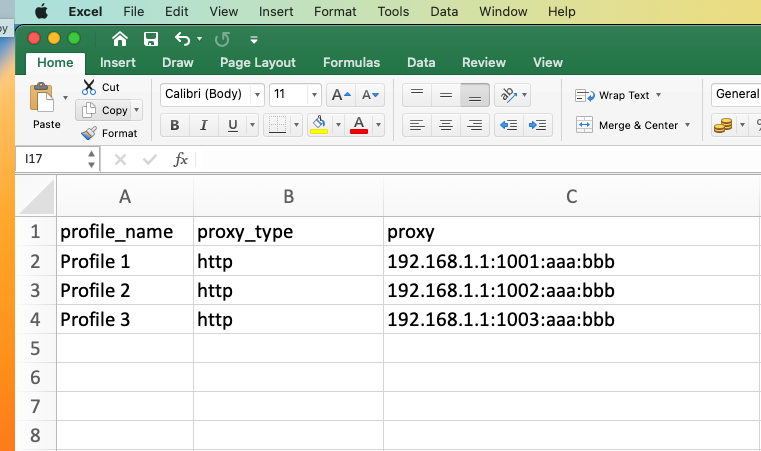Switch to the Formulas ribbon tab
Screen dimensions: 761x451
(351, 63)
